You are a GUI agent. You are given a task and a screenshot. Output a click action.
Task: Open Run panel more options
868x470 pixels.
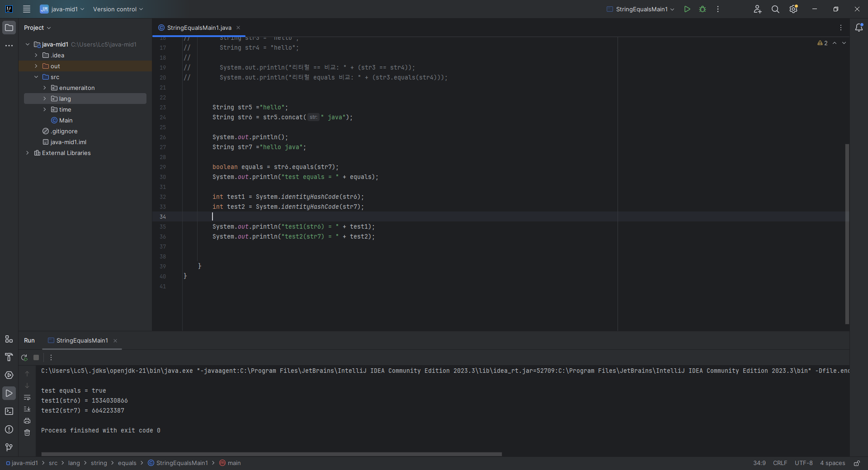pyautogui.click(x=51, y=357)
